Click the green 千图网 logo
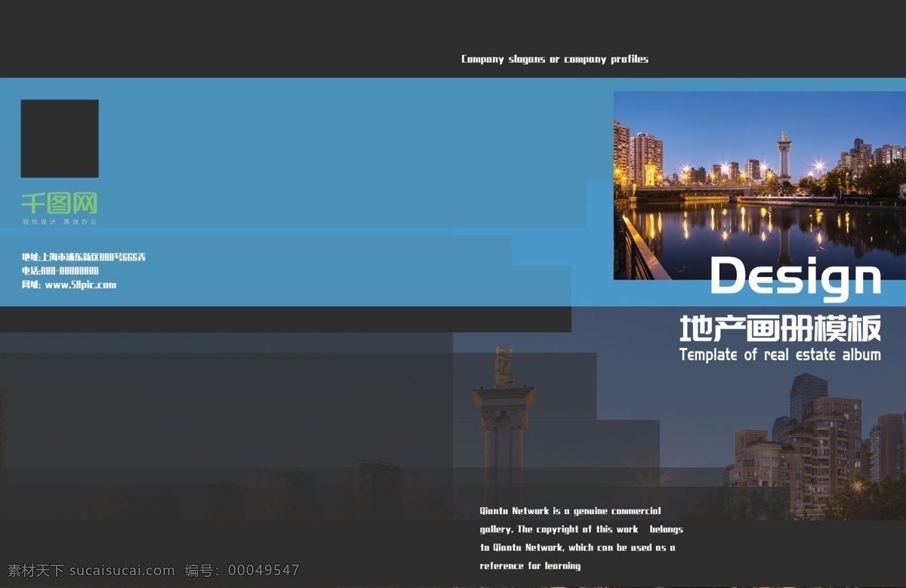 point(60,203)
